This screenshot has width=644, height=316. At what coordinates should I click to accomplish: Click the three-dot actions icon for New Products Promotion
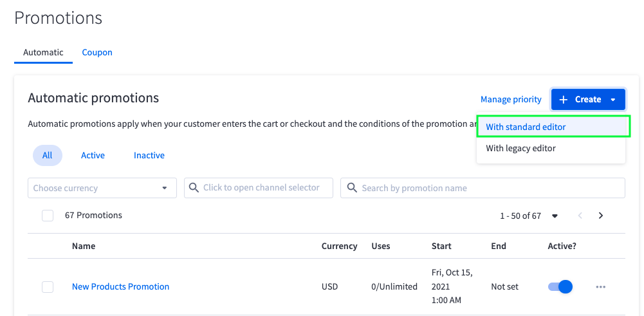click(x=600, y=287)
